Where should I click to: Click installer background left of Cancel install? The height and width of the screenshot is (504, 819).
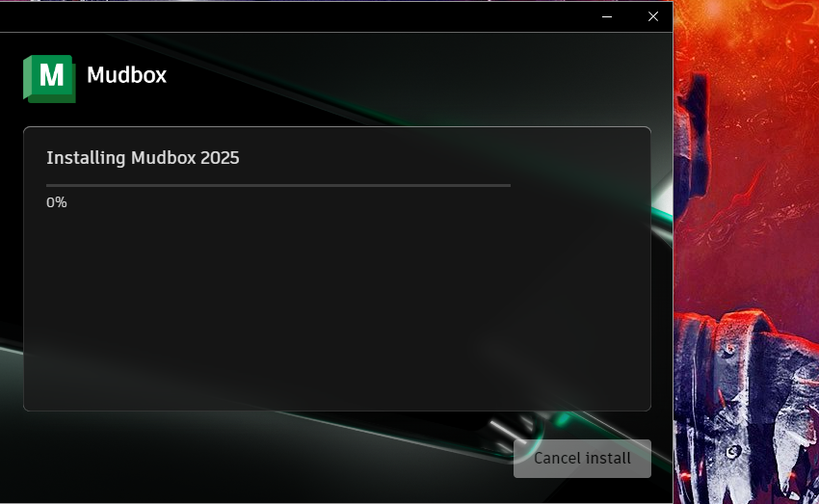289,458
